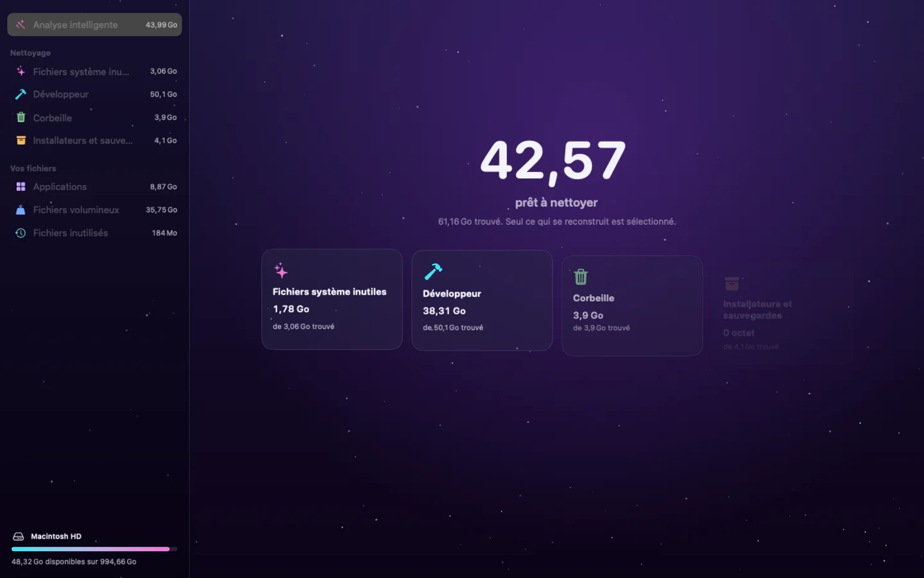Viewport: 924px width, 578px height.
Task: Open the Corbeille card title
Action: 594,298
